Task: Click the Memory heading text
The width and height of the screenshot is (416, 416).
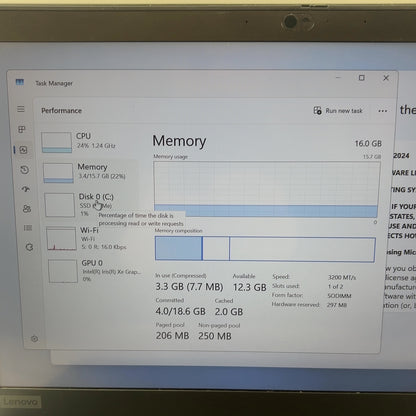Action: tap(179, 141)
